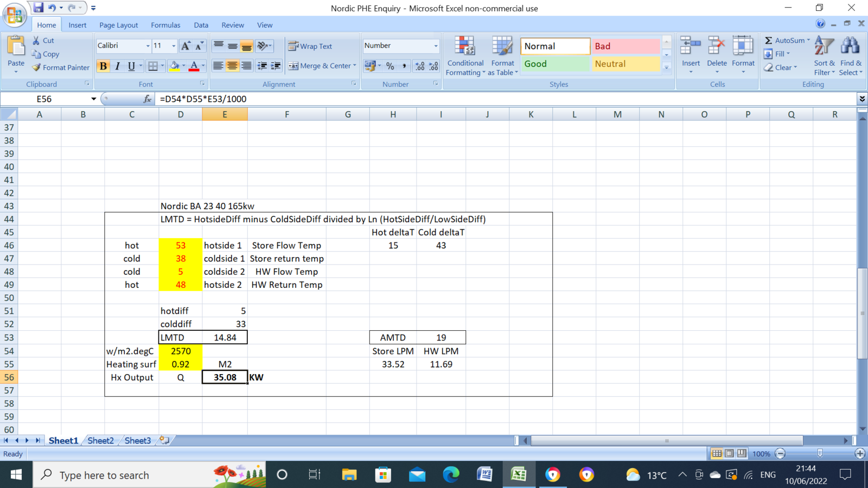The image size is (868, 488).
Task: Click the Insert Function fx icon
Action: click(147, 99)
